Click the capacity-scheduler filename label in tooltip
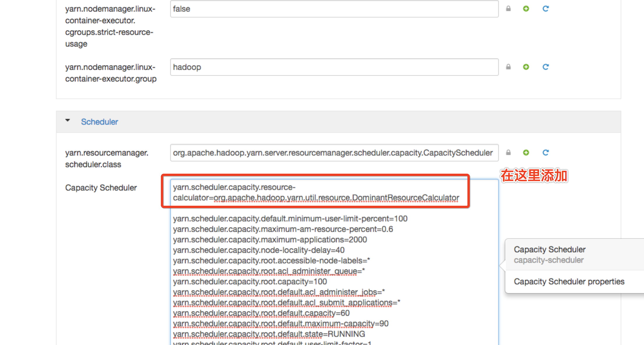This screenshot has height=345, width=644. pos(549,260)
